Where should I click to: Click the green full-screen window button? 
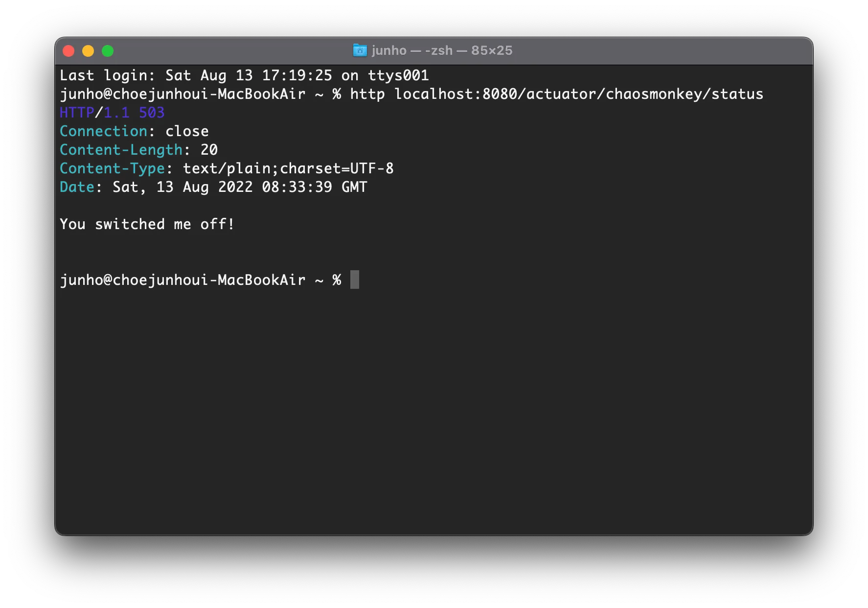108,51
